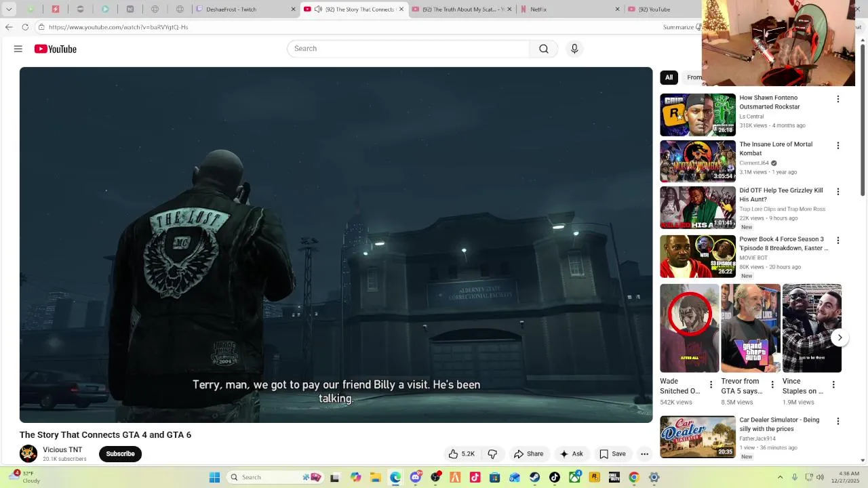This screenshot has height=488, width=868.
Task: Subscribe to Vicious TNT
Action: 120,454
